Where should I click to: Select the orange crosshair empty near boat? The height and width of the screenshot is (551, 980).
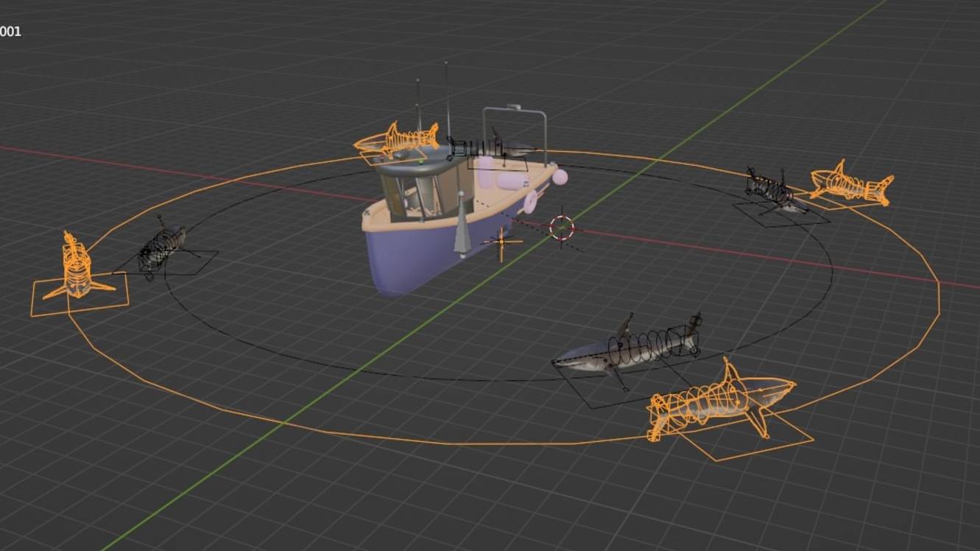[x=501, y=243]
